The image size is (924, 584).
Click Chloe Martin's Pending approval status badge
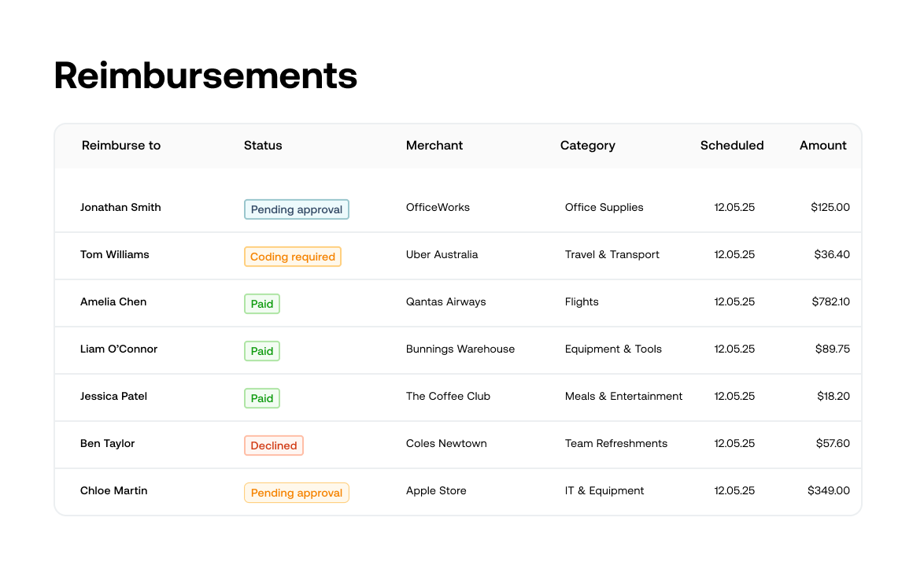point(297,493)
